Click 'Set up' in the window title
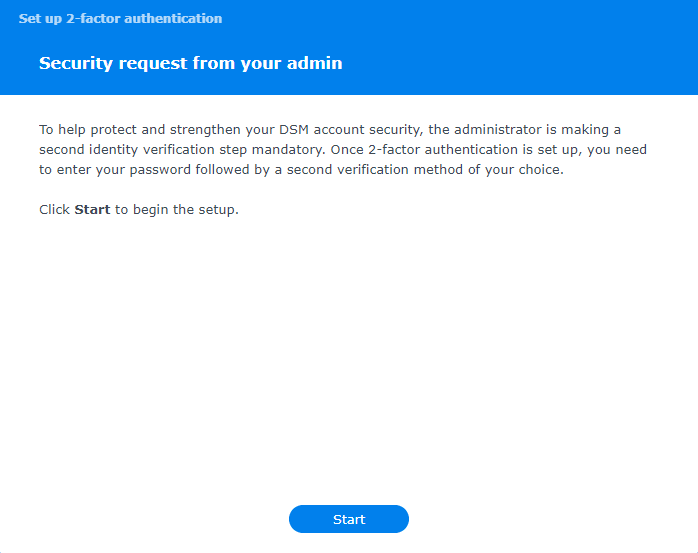The width and height of the screenshot is (698, 553). point(38,18)
